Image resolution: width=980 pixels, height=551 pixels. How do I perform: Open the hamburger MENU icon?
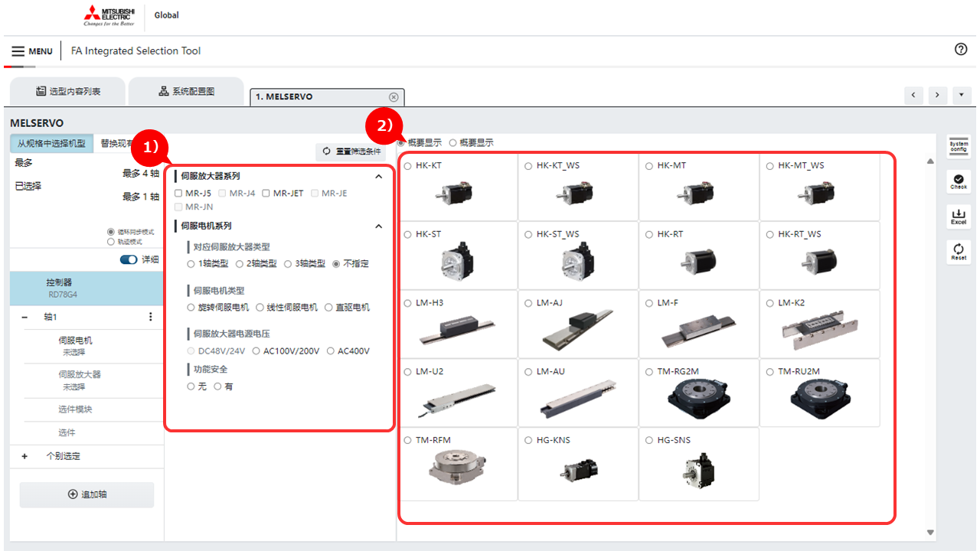(18, 51)
